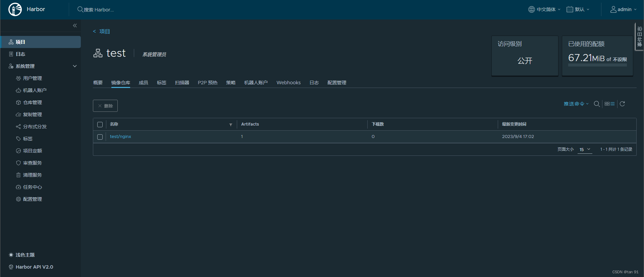Click the 2023/9/4 17:02 timestamp cell

[518, 137]
